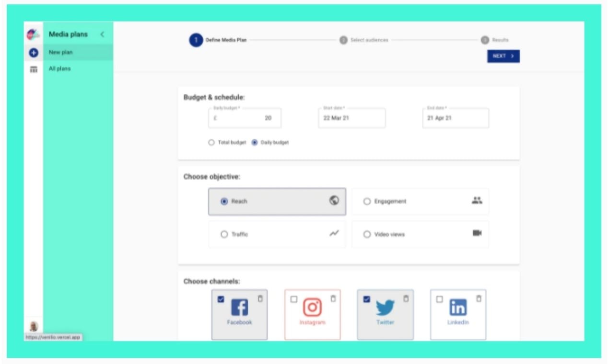The height and width of the screenshot is (364, 609).
Task: Go to step 2 Select audiences
Action: coord(364,40)
